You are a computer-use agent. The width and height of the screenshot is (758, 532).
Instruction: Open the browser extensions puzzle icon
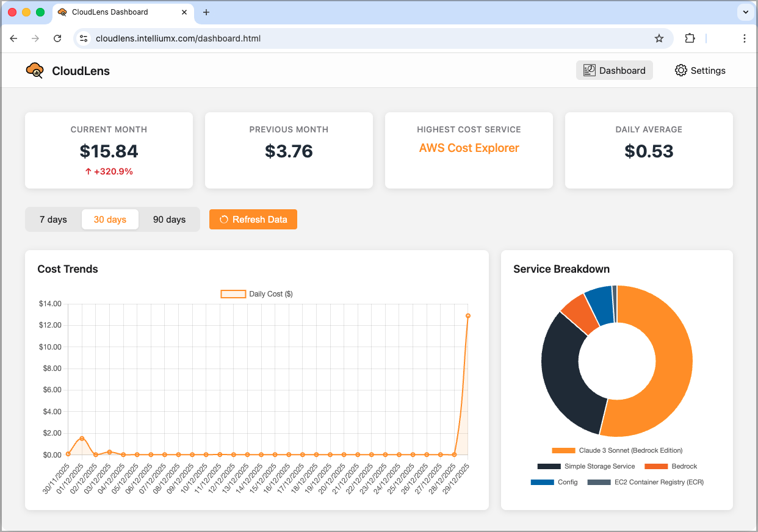690,38
